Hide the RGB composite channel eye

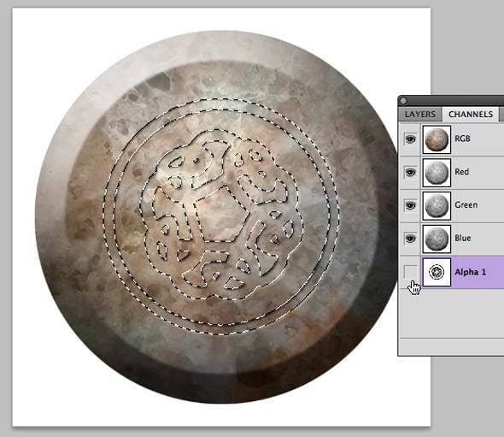tap(410, 139)
